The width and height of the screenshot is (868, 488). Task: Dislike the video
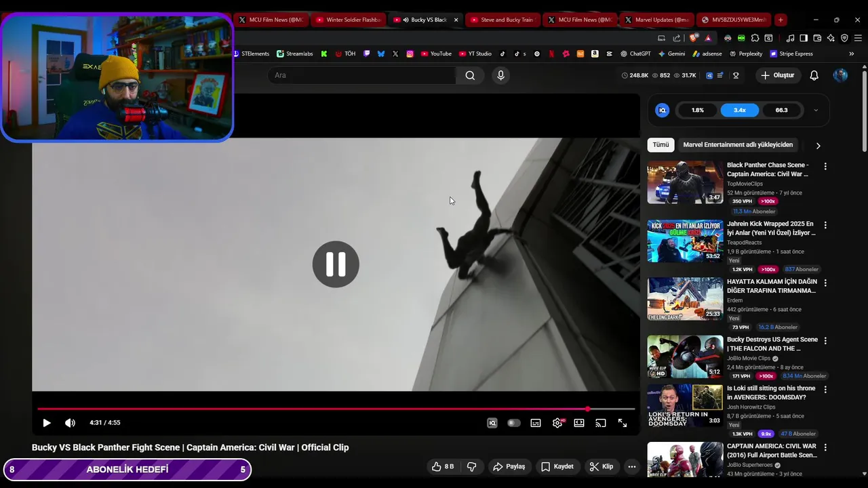(x=471, y=466)
